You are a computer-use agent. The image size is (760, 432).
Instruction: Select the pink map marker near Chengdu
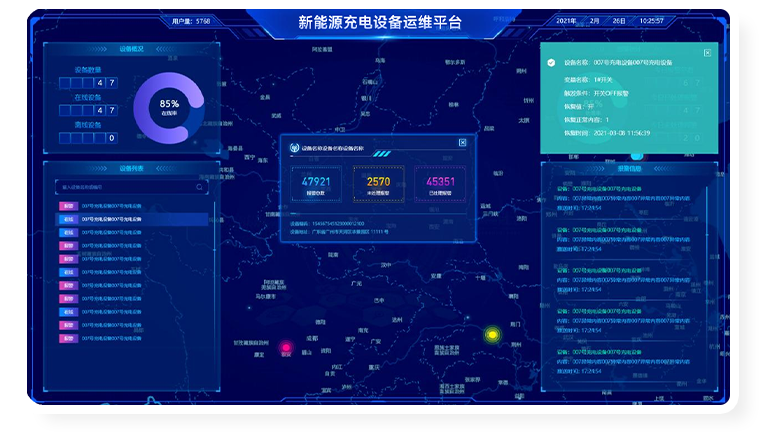click(x=285, y=347)
